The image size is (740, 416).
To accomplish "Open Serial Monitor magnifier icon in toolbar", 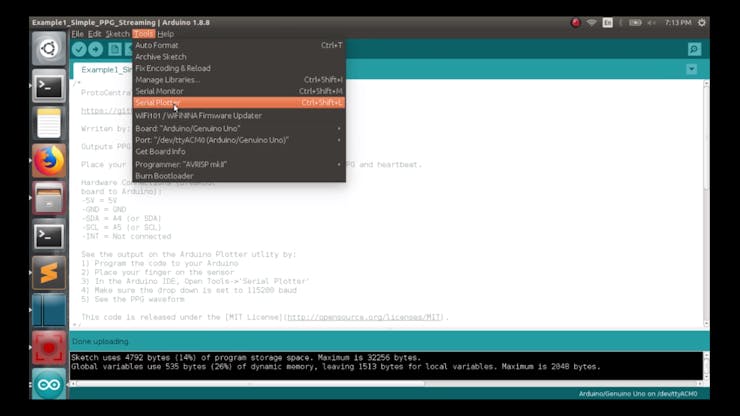I will tap(694, 49).
